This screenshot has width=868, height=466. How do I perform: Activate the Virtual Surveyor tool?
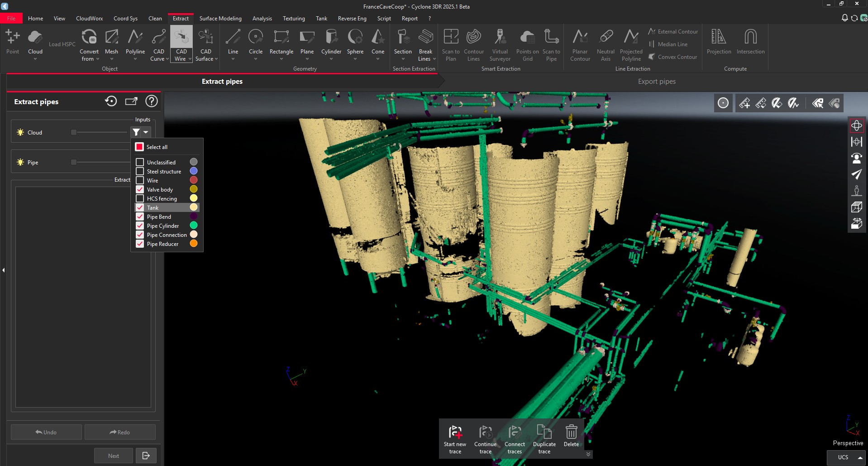tap(500, 43)
